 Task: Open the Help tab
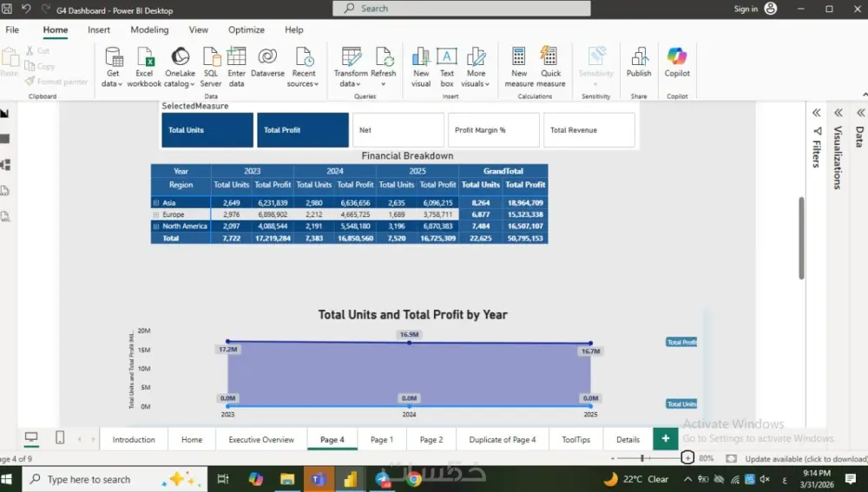coord(294,30)
